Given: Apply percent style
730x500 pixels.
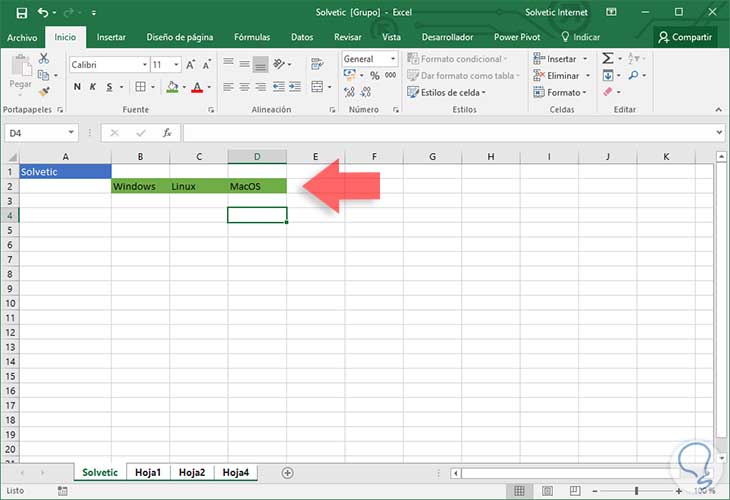Looking at the screenshot, I should coord(375,75).
